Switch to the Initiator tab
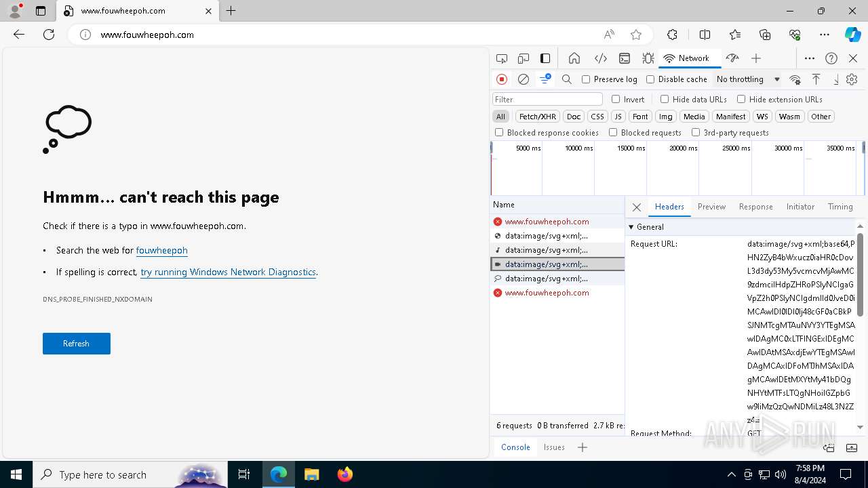Image resolution: width=868 pixels, height=488 pixels. 800,207
